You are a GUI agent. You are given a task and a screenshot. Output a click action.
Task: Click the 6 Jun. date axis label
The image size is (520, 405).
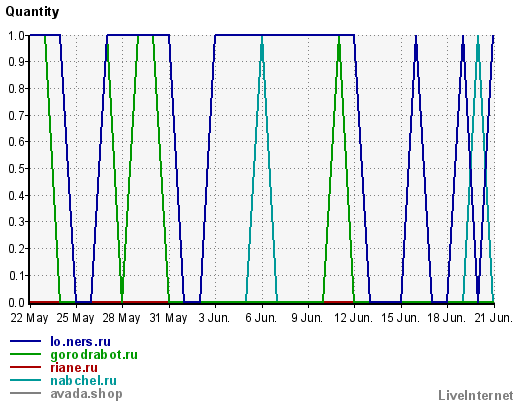click(261, 318)
